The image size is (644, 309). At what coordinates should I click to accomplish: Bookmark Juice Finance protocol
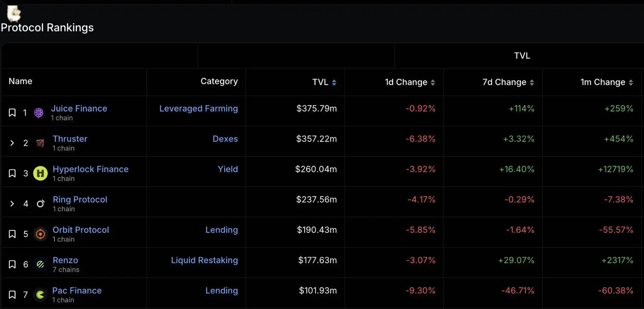tap(12, 113)
